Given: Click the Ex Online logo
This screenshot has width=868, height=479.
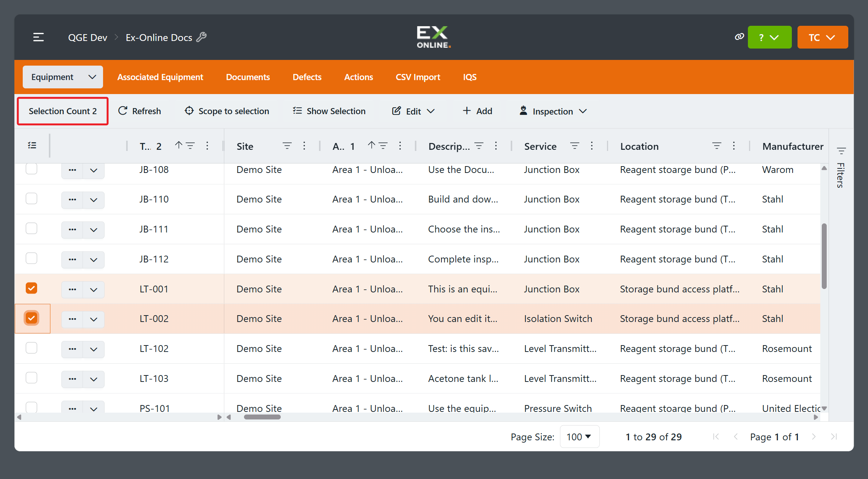Looking at the screenshot, I should point(434,37).
